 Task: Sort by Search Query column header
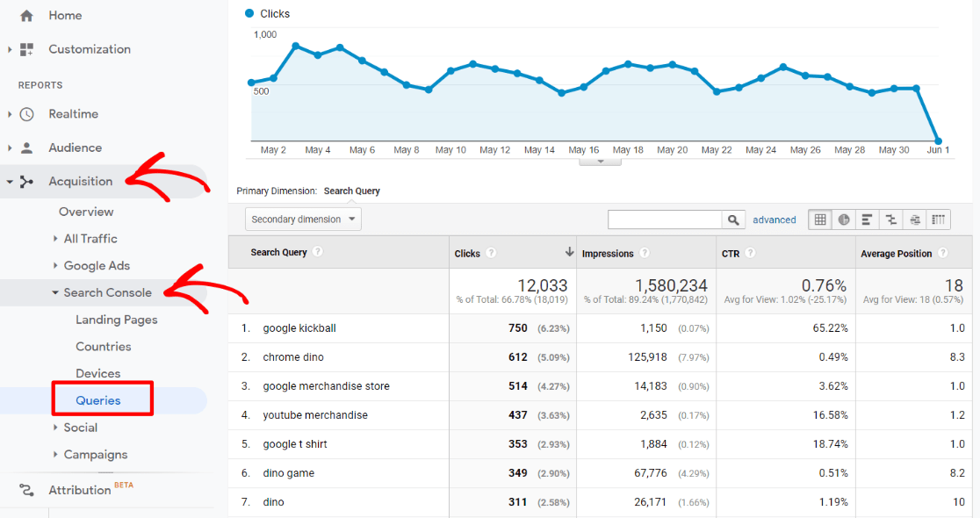click(278, 252)
